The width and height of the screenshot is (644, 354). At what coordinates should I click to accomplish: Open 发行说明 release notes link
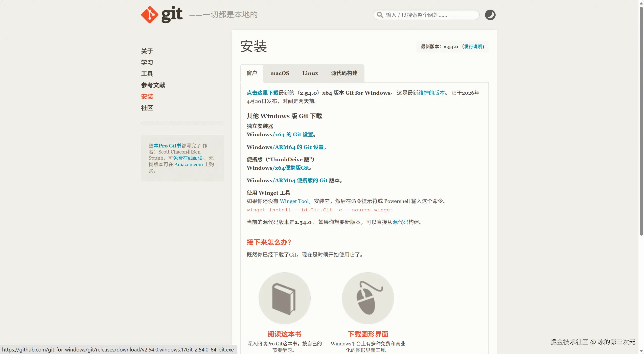pos(473,47)
